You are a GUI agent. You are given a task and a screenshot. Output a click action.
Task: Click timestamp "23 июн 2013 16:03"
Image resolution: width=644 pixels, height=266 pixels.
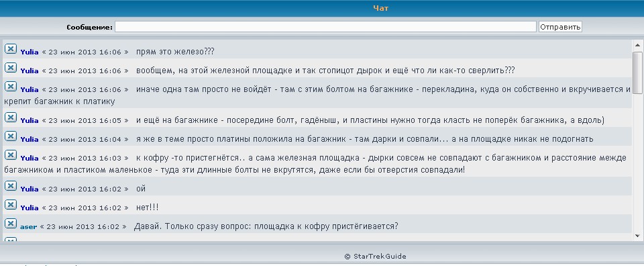[85, 159]
